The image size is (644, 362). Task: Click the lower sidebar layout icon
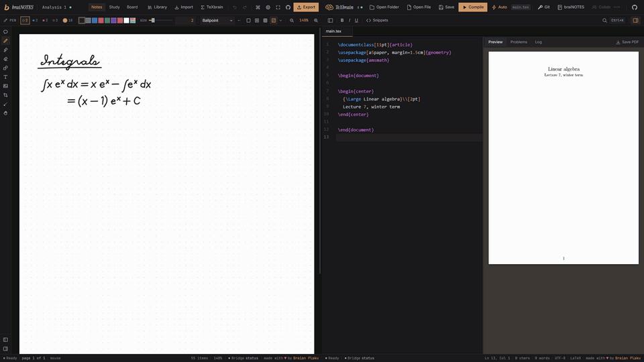click(5, 349)
